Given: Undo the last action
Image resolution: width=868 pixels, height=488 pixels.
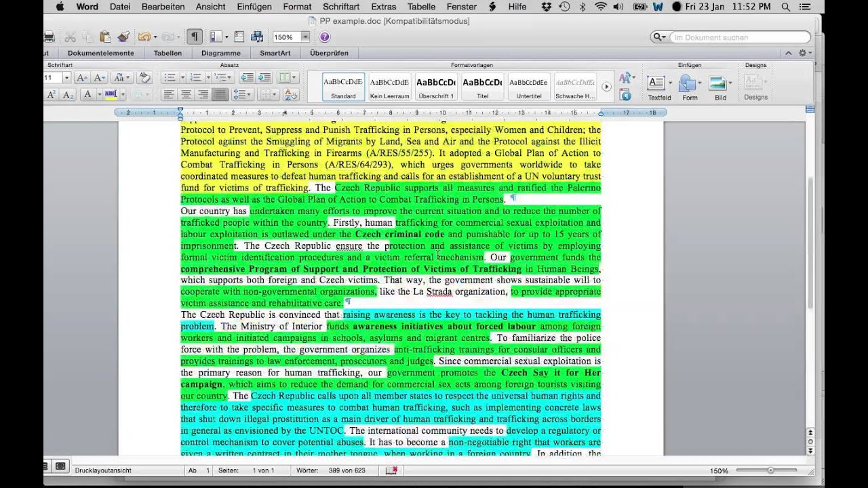Looking at the screenshot, I should [144, 37].
